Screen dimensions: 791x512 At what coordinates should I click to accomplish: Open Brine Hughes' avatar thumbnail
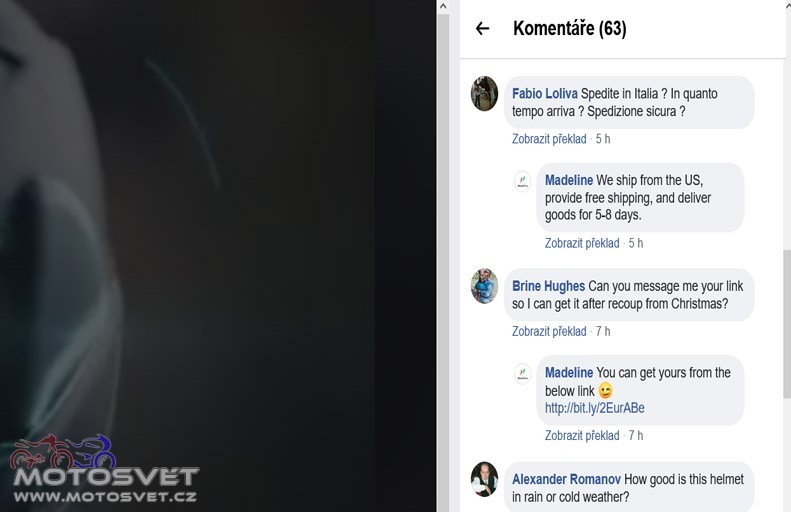[484, 286]
